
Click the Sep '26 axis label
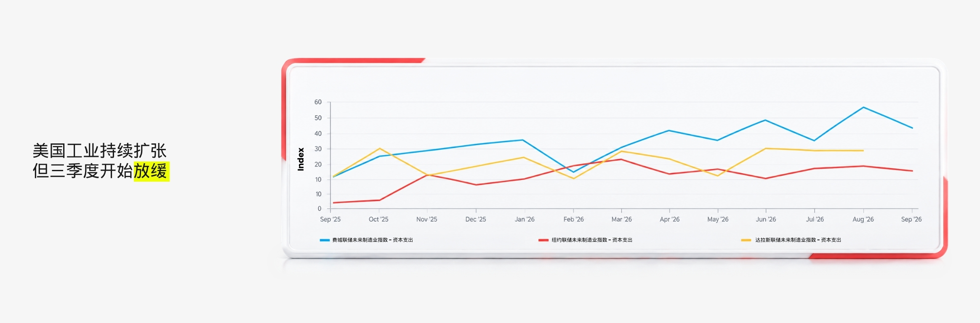coord(911,219)
